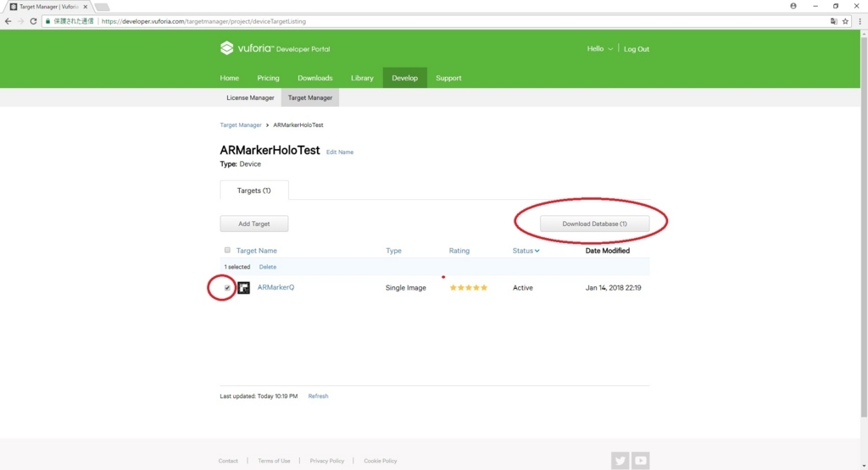Image resolution: width=868 pixels, height=470 pixels.
Task: Click Edit Name link
Action: click(339, 152)
